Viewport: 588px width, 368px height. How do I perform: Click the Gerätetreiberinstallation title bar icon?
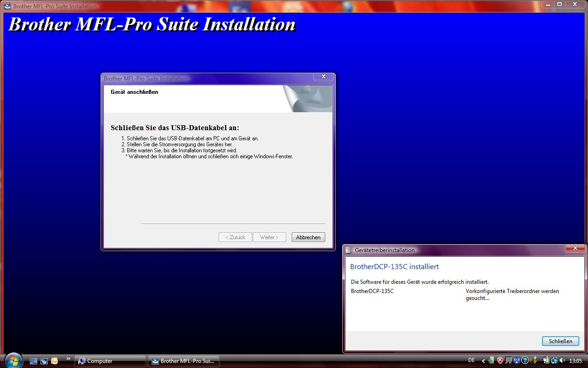[349, 250]
